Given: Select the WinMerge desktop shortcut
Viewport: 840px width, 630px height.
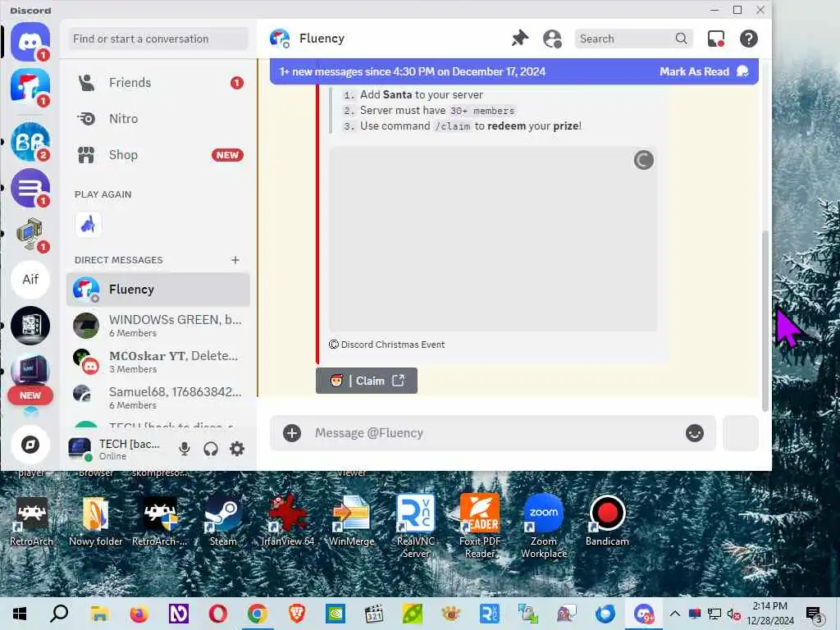Looking at the screenshot, I should click(351, 521).
